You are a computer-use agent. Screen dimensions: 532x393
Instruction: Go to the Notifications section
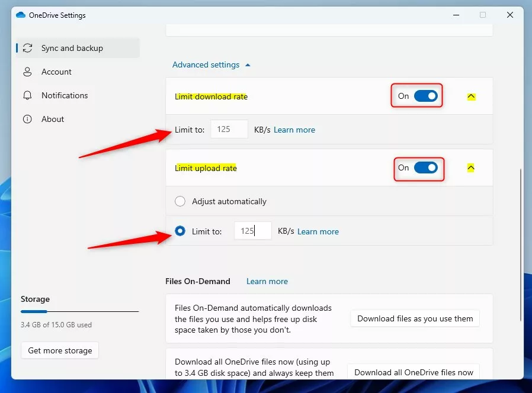(78, 95)
